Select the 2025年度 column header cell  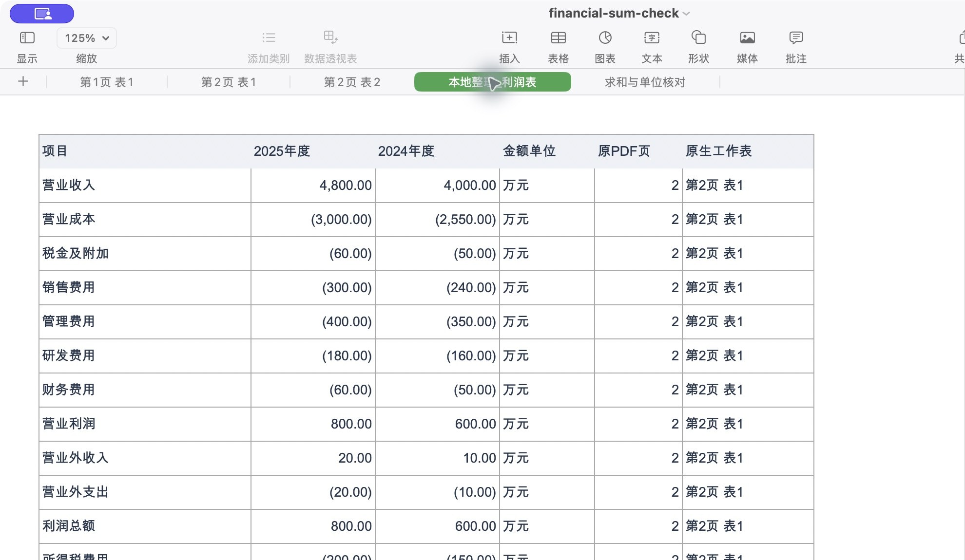[313, 151]
